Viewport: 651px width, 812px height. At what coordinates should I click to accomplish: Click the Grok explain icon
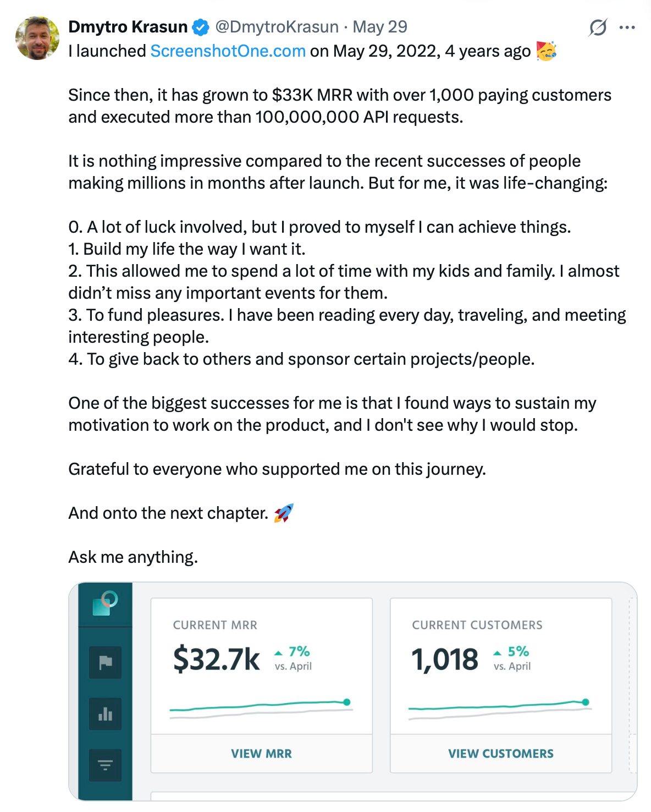[598, 27]
